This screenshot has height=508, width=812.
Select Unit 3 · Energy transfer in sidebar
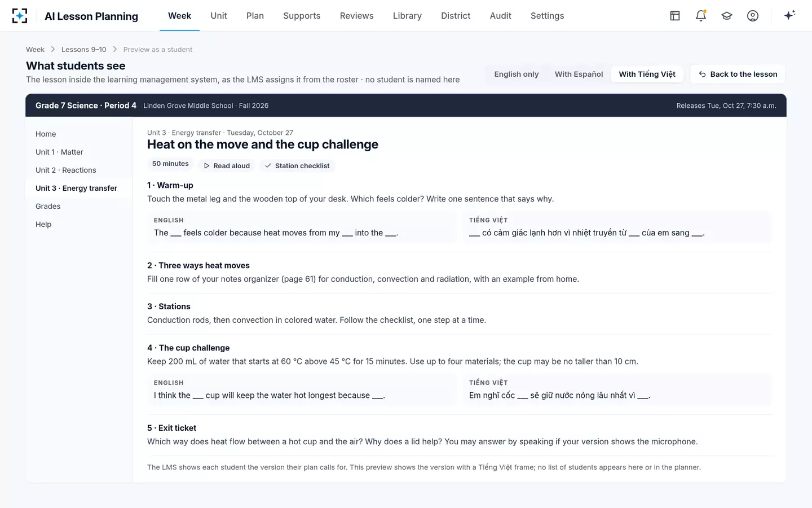pyautogui.click(x=79, y=188)
